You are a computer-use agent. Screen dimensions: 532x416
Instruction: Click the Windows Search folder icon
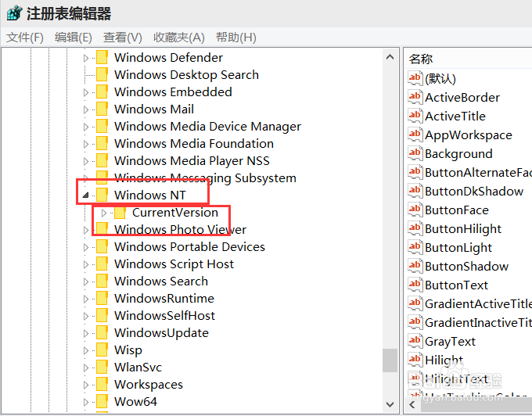[102, 281]
